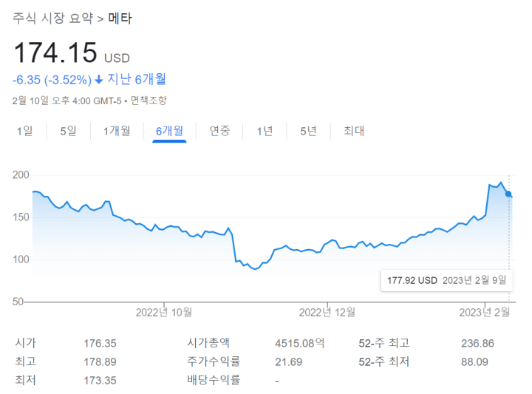
Task: Click the 메타 breadcrumb title
Action: click(x=120, y=18)
